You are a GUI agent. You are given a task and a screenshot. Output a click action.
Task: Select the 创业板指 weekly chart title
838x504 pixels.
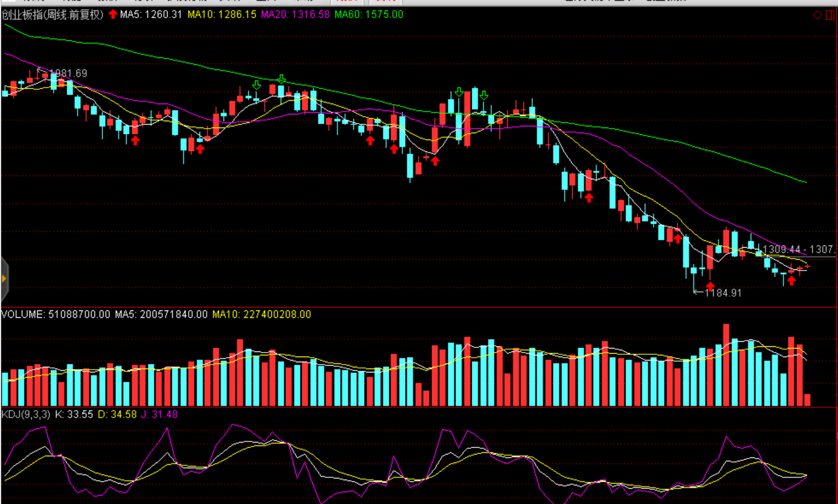pos(52,15)
